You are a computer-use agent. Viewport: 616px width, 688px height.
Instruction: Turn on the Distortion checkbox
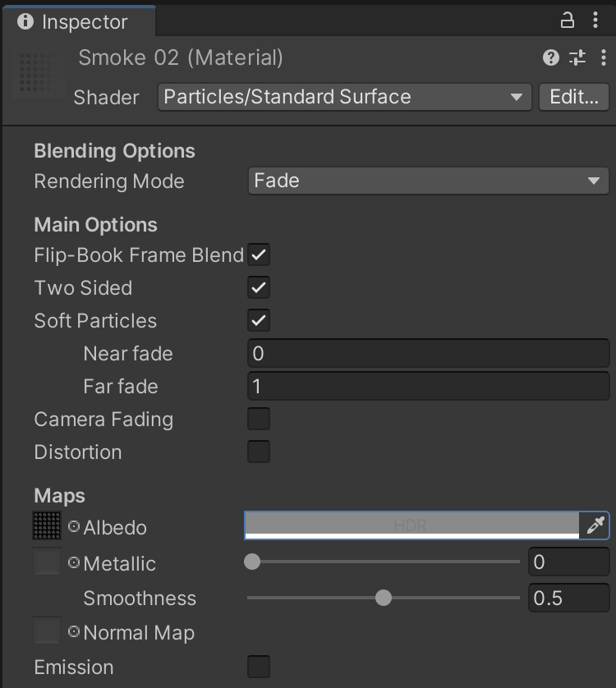259,452
